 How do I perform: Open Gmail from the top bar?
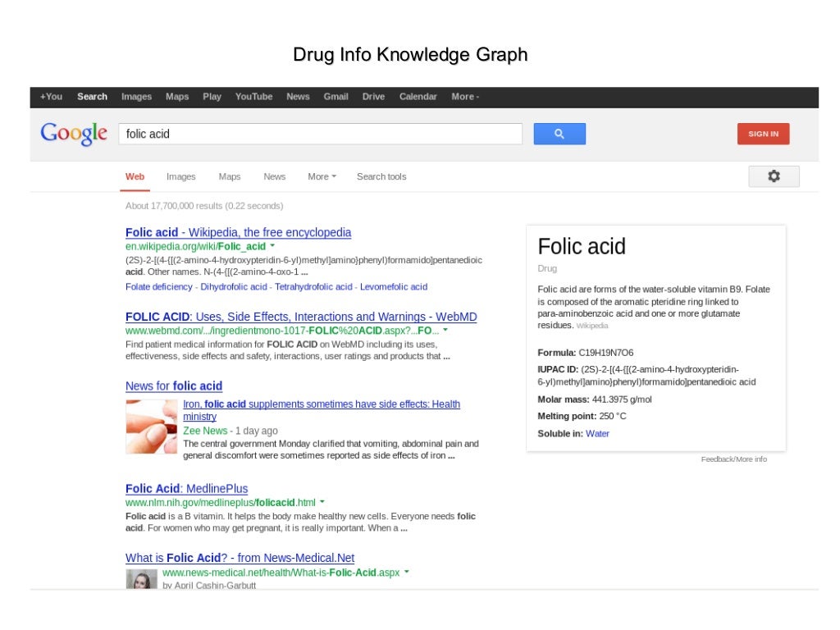click(x=336, y=97)
